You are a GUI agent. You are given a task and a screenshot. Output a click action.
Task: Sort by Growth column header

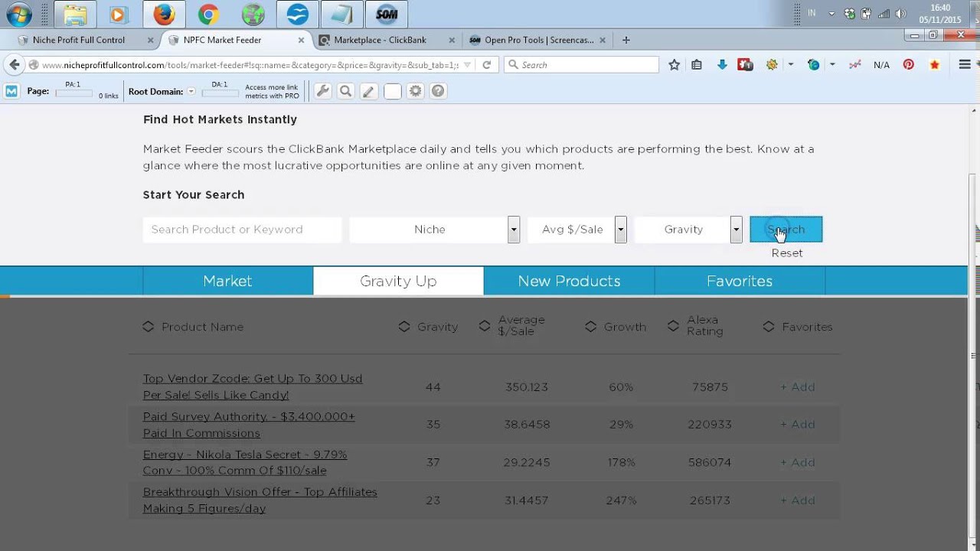coord(616,327)
